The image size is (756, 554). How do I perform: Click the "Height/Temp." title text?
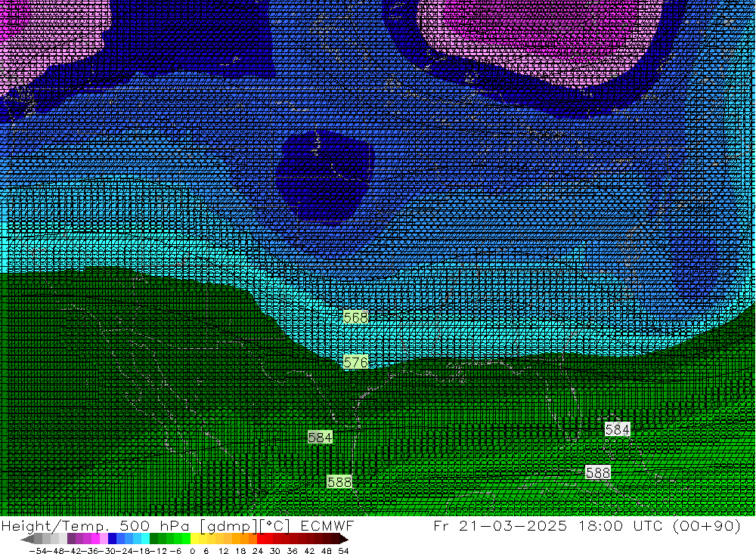[x=55, y=525]
